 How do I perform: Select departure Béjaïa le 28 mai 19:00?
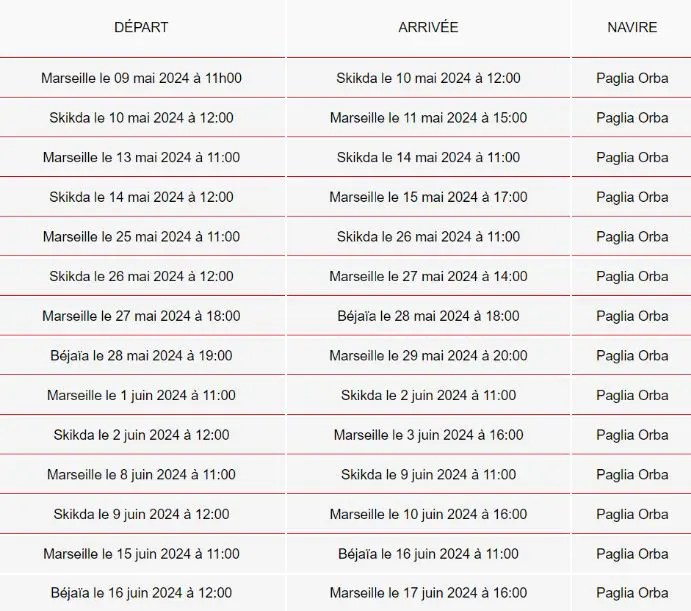(x=141, y=356)
